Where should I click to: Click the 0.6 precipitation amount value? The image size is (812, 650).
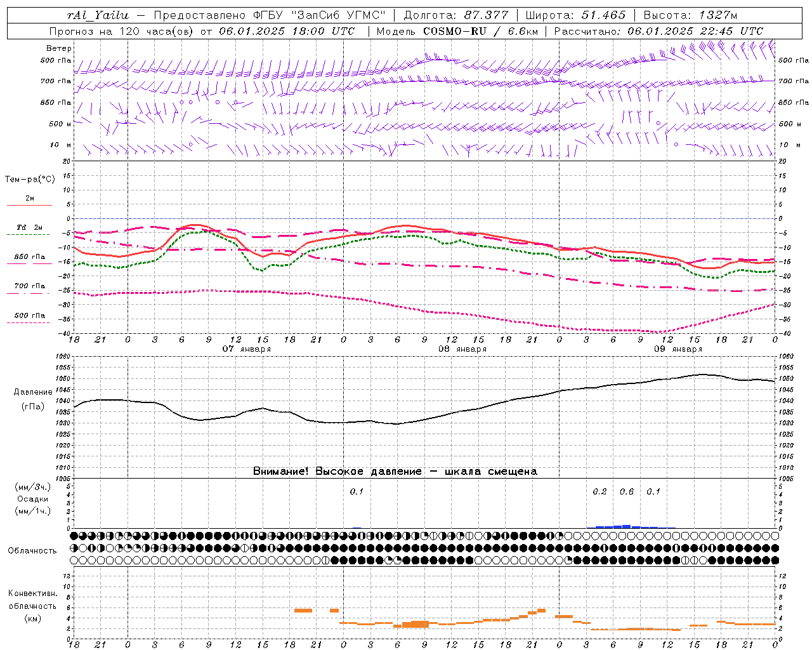627,491
